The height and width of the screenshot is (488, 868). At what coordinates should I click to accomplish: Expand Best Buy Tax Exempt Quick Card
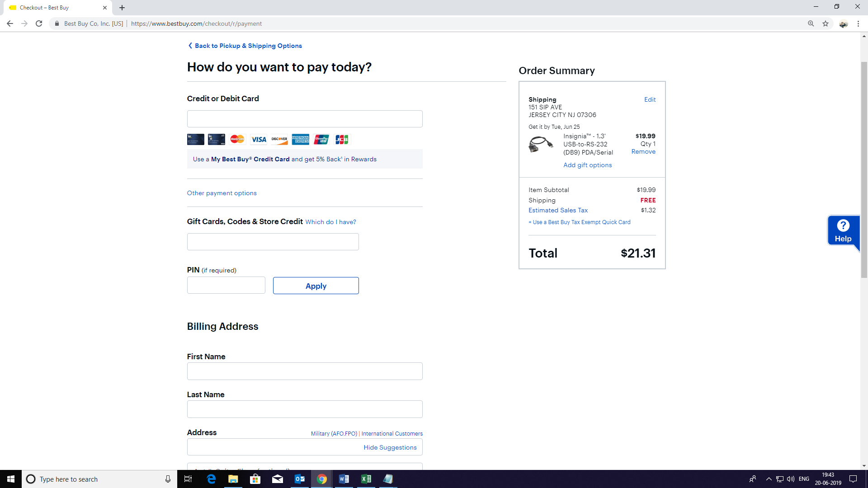coord(579,222)
